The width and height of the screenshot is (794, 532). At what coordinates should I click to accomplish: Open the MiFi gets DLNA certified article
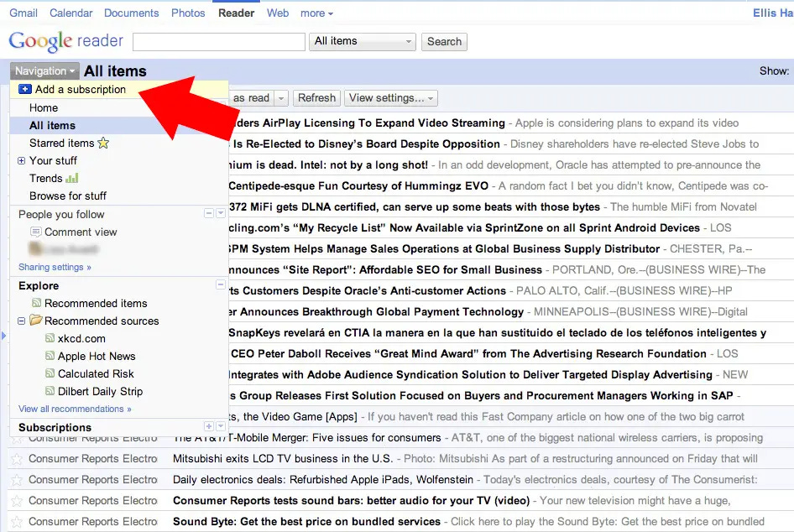coord(415,206)
